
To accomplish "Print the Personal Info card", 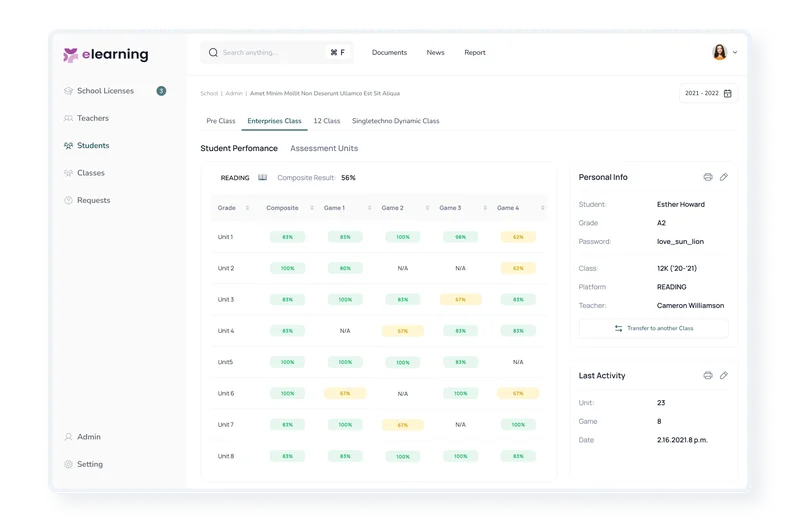I will point(708,177).
